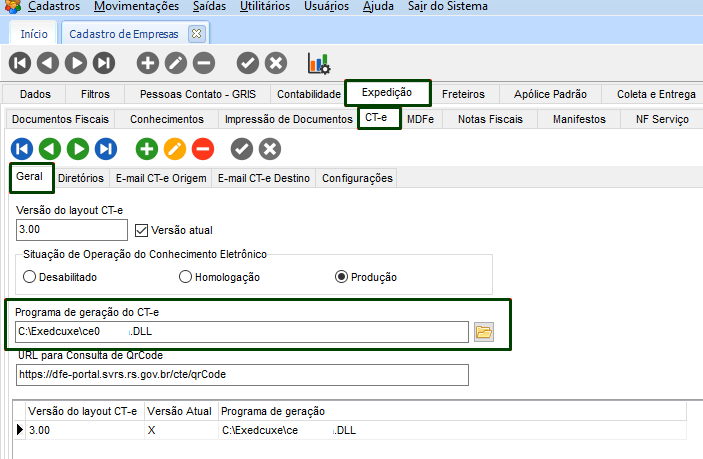Open Pessoas Contato - GRIS tab
The image size is (703, 459).
point(198,94)
